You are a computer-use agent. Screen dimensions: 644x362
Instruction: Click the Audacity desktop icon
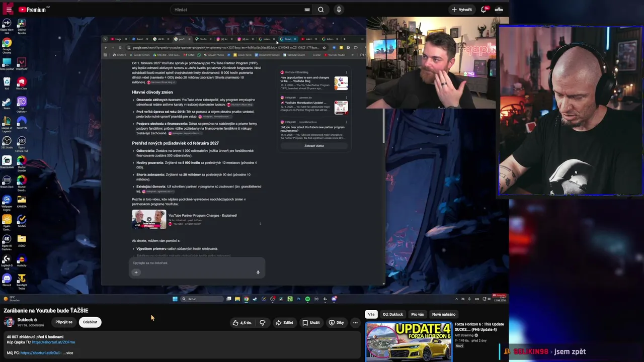pos(22,260)
